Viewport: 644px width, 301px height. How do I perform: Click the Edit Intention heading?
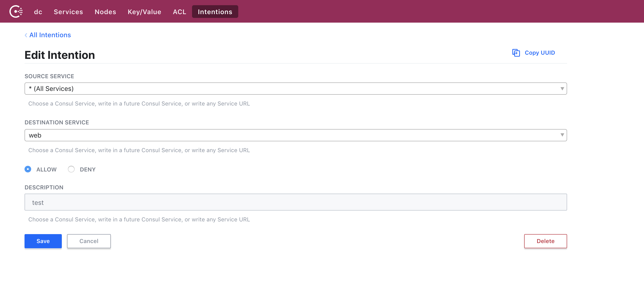coord(60,55)
